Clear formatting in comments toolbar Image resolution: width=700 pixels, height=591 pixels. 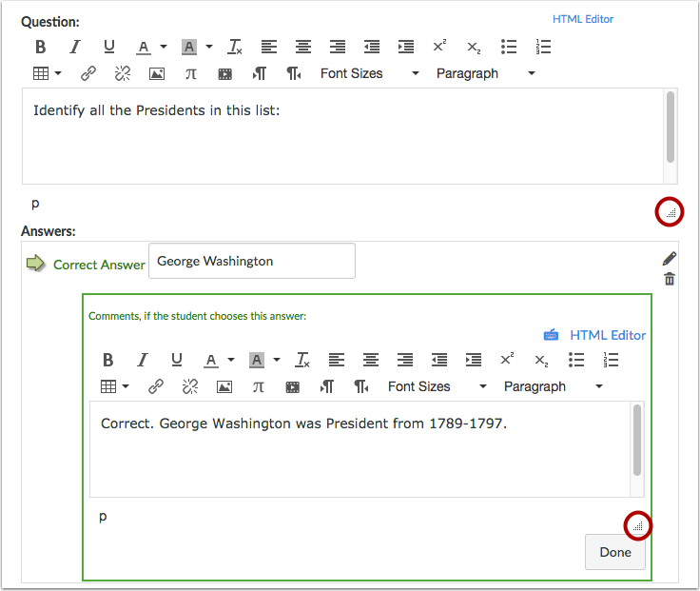[x=302, y=360]
